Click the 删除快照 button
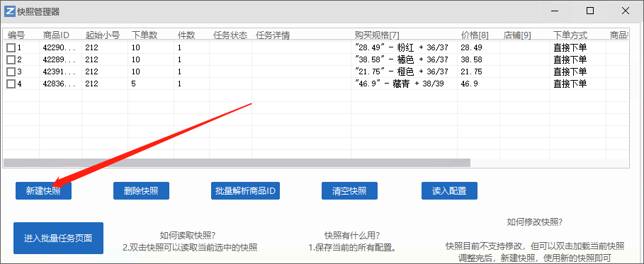The height and width of the screenshot is (264, 644). [141, 191]
